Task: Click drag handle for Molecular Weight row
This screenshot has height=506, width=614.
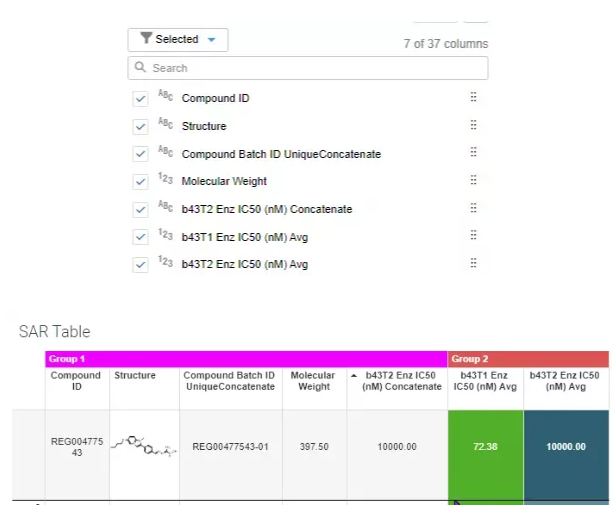Action: pyautogui.click(x=473, y=181)
